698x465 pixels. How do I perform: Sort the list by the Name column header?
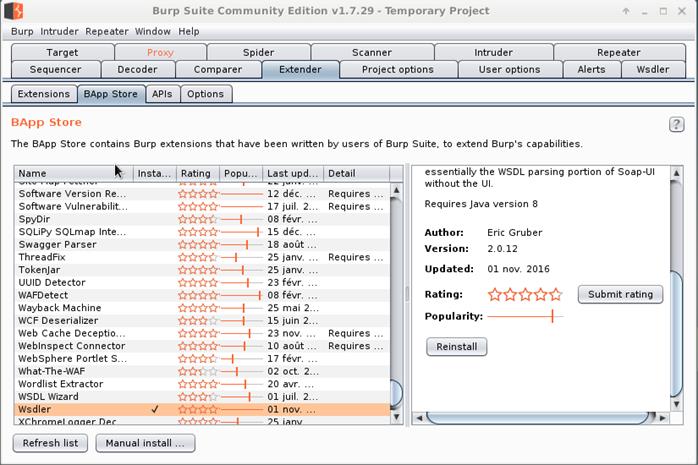pyautogui.click(x=73, y=173)
